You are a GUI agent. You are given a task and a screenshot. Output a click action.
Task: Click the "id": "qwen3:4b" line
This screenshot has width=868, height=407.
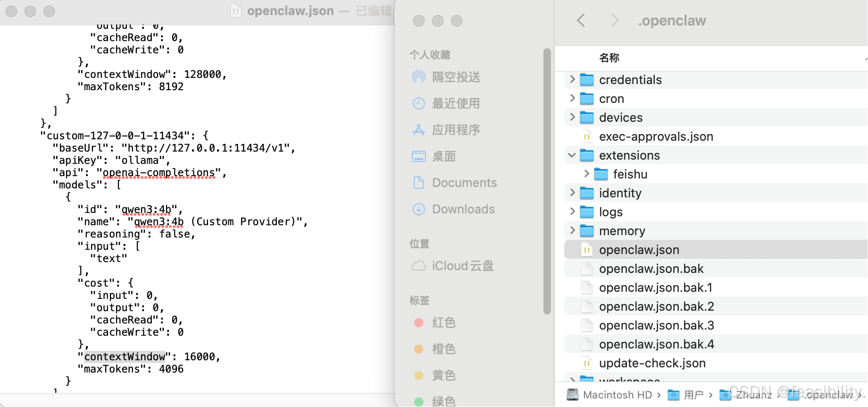tap(130, 209)
